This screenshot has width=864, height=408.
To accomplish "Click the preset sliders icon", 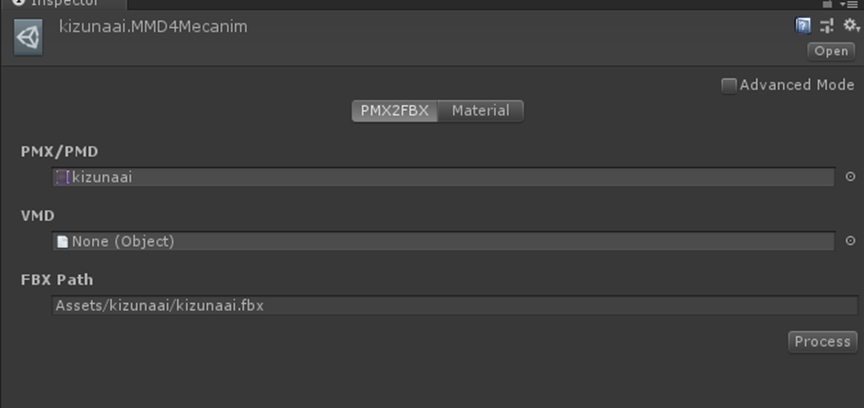I will point(827,26).
